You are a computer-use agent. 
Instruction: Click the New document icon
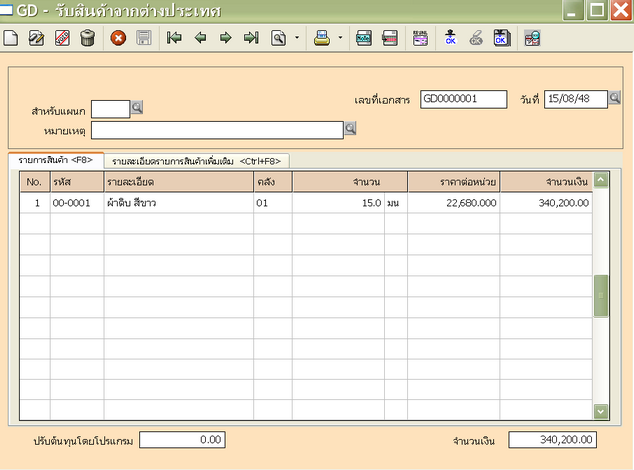[11, 39]
